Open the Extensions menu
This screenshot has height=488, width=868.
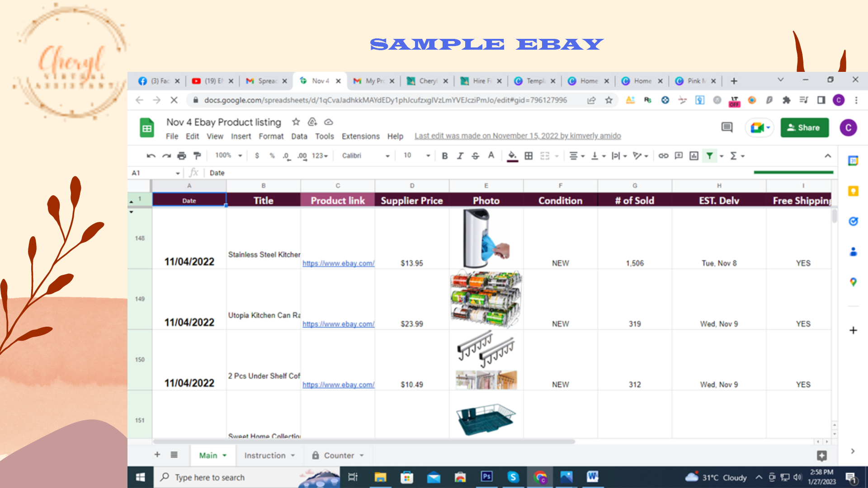360,136
